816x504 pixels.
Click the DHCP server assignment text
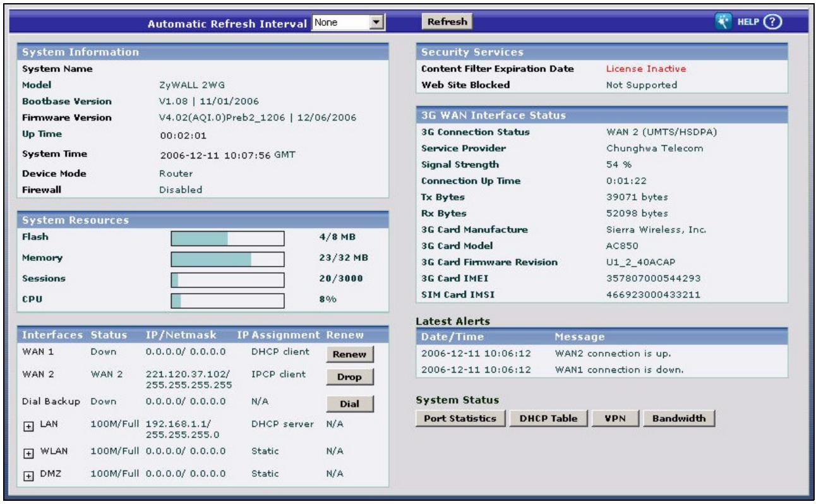[x=282, y=424]
